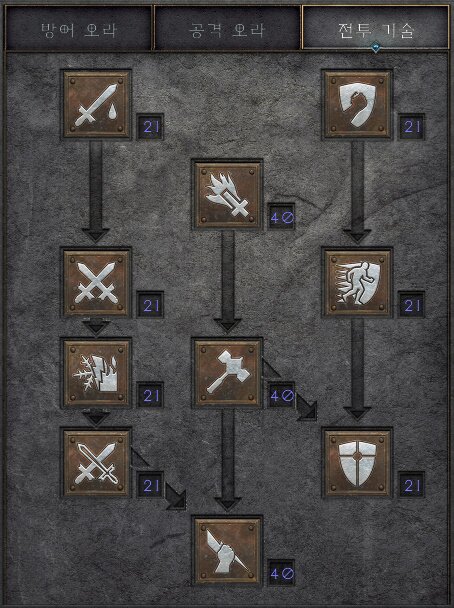Pick the Charge running-figure shield skill
Screen dimensions: 454x608
tap(357, 282)
